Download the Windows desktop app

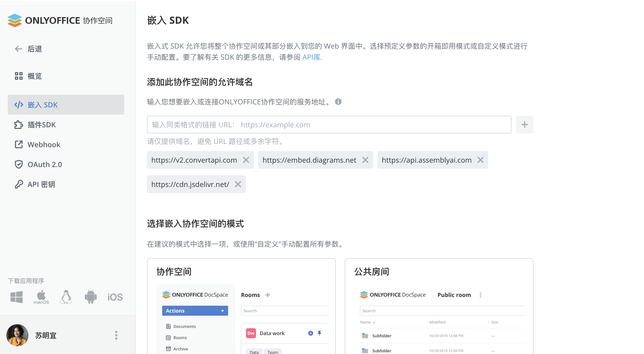pyautogui.click(x=17, y=297)
